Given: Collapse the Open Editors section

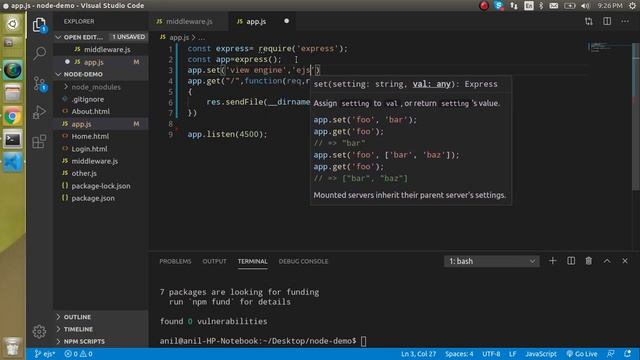Looking at the screenshot, I should (x=83, y=37).
